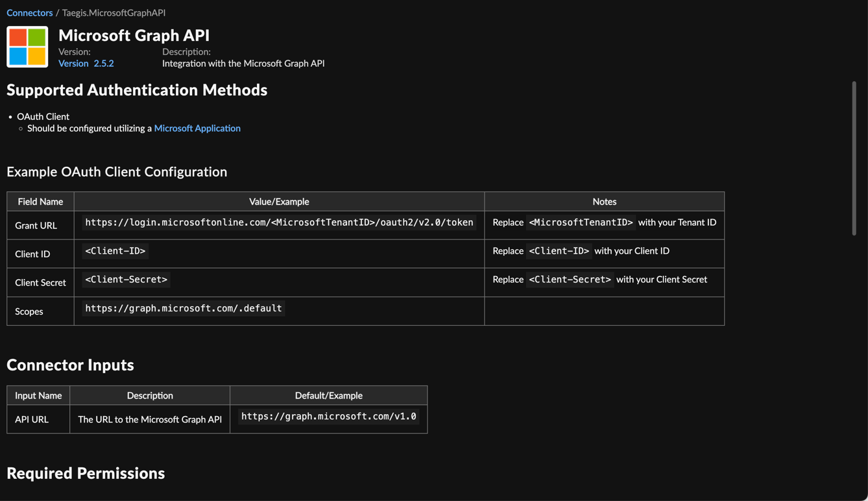This screenshot has width=868, height=501.
Task: Click the Value/Example column header
Action: [x=279, y=201]
